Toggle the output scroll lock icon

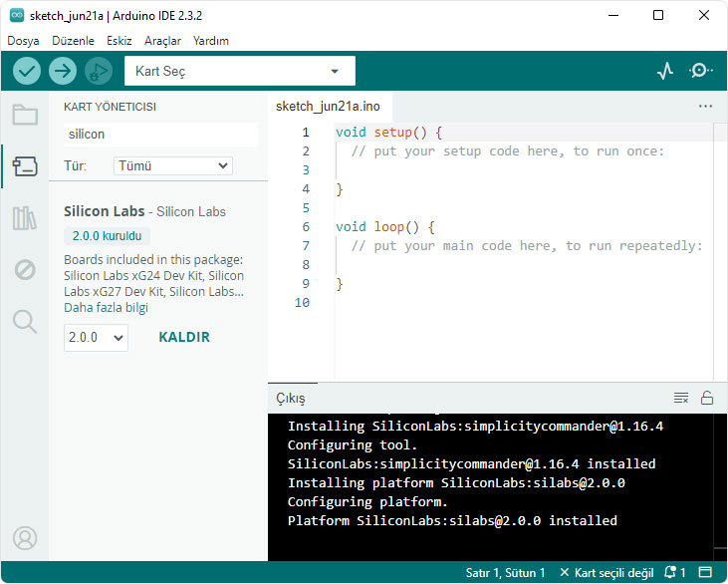pos(707,398)
